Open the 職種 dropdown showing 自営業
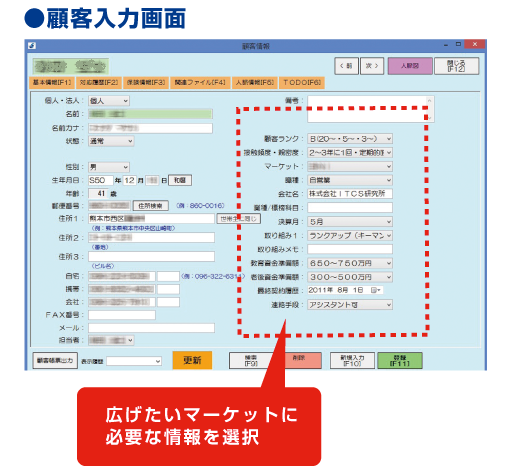 (350, 180)
